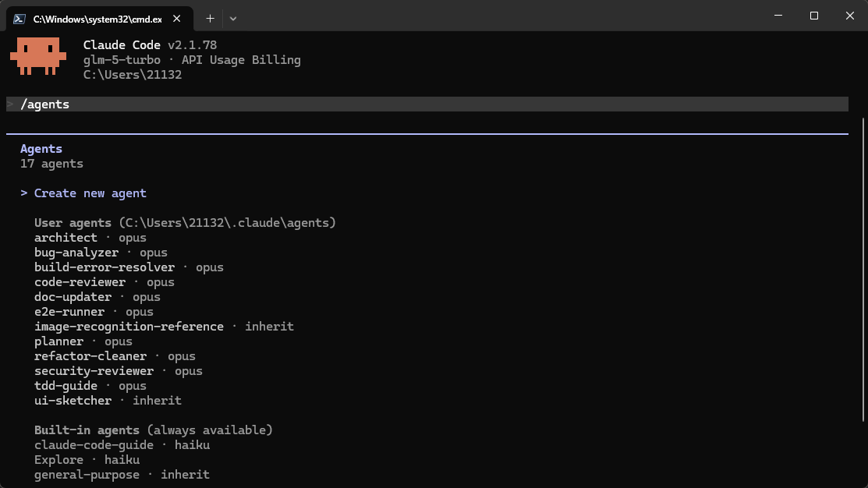Select the image-recognition-reference agent
The height and width of the screenshot is (488, 868).
pyautogui.click(x=164, y=327)
